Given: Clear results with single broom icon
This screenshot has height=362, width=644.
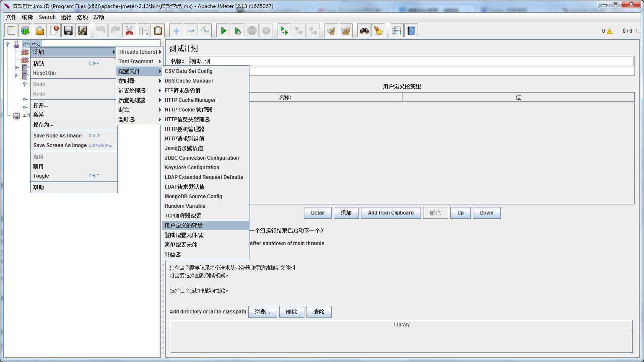Looking at the screenshot, I should tap(332, 31).
